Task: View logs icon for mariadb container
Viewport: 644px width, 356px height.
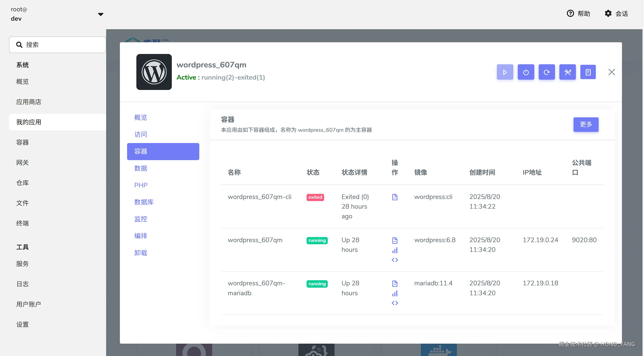Action: (395, 284)
